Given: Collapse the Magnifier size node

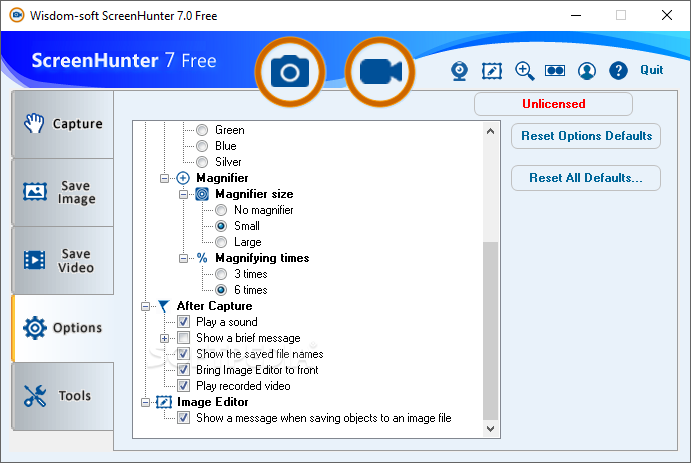Looking at the screenshot, I should [x=183, y=194].
